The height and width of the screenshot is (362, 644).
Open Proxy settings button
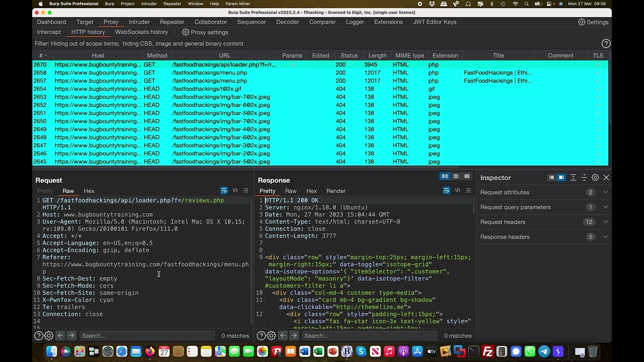[x=205, y=32]
